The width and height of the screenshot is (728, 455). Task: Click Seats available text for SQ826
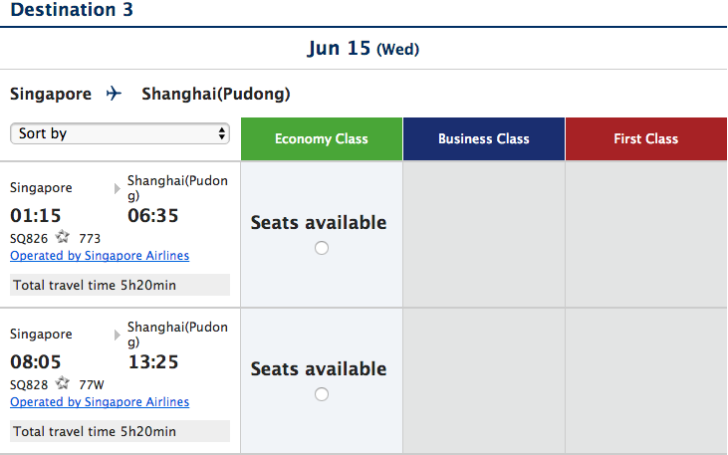(318, 223)
